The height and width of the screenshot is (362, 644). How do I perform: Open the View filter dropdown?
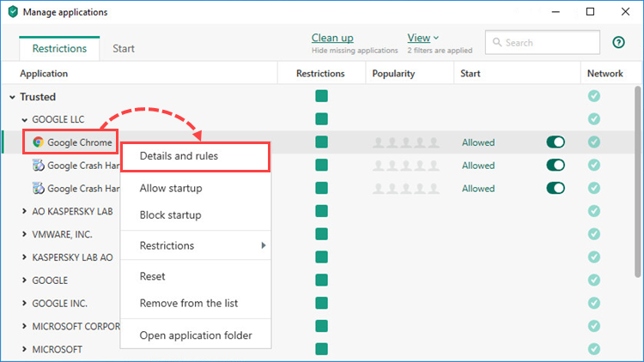point(422,38)
